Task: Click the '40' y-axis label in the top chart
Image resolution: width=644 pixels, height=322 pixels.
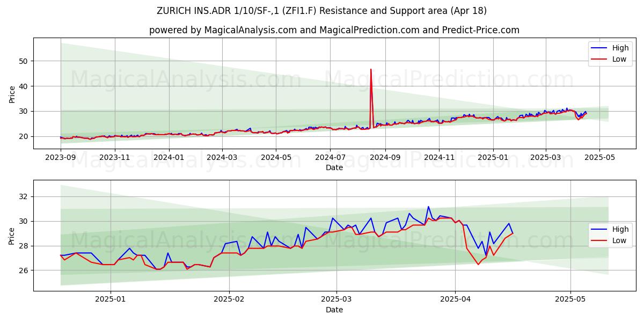Action: (24, 86)
